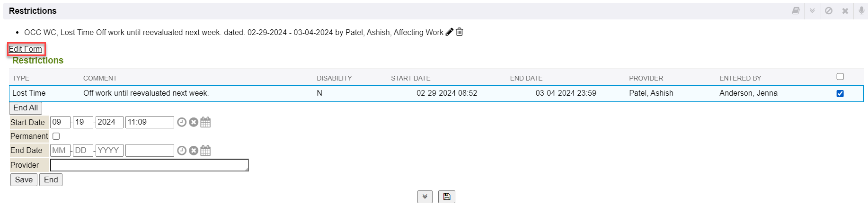The width and height of the screenshot is (868, 207).
Task: Toggle the select-all checkbox in table header
Action: coord(840,77)
